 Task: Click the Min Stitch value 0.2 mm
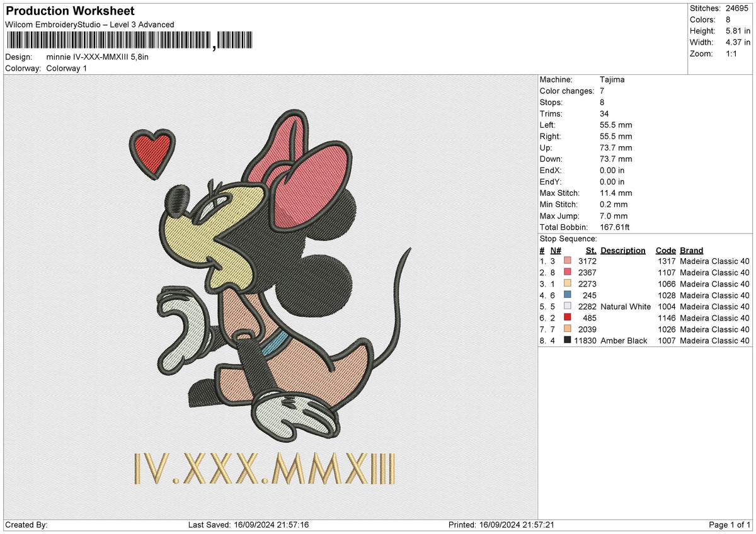[x=614, y=205]
